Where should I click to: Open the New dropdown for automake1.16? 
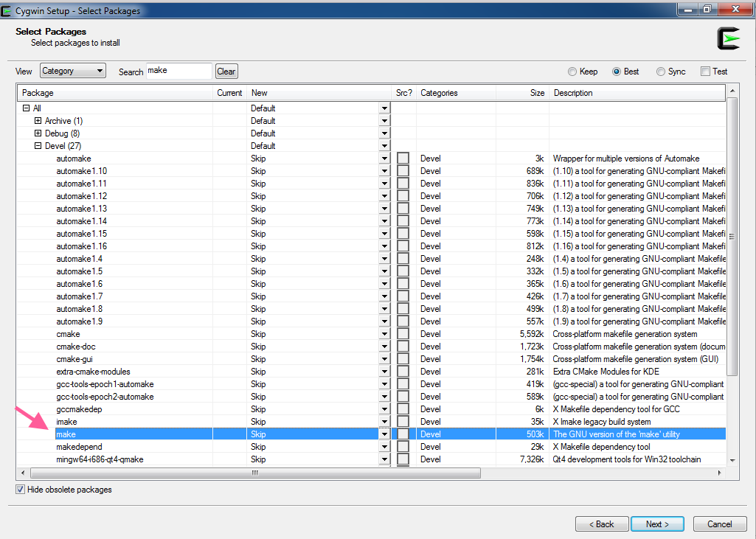click(x=384, y=246)
